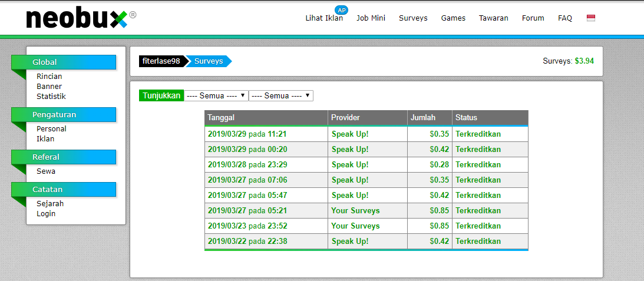The image size is (644, 281).
Task: Open Personal settings in the sidebar
Action: coord(51,128)
